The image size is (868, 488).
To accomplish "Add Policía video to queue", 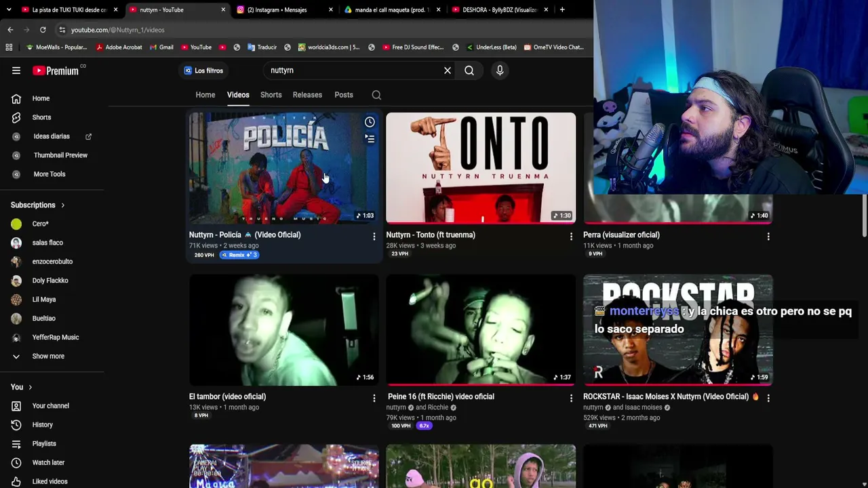I will (x=370, y=138).
